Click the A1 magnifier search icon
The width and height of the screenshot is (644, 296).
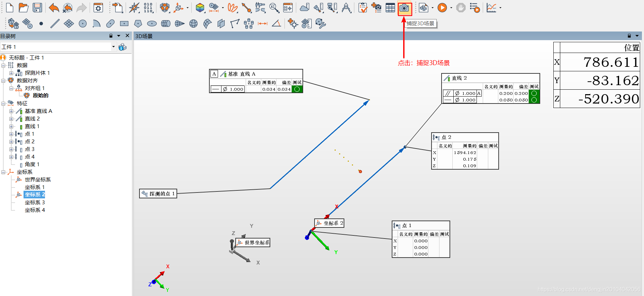click(274, 8)
